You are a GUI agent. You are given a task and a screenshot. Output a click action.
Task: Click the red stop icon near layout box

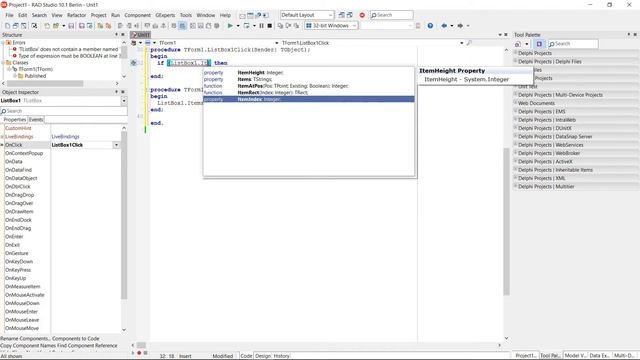[362, 15]
